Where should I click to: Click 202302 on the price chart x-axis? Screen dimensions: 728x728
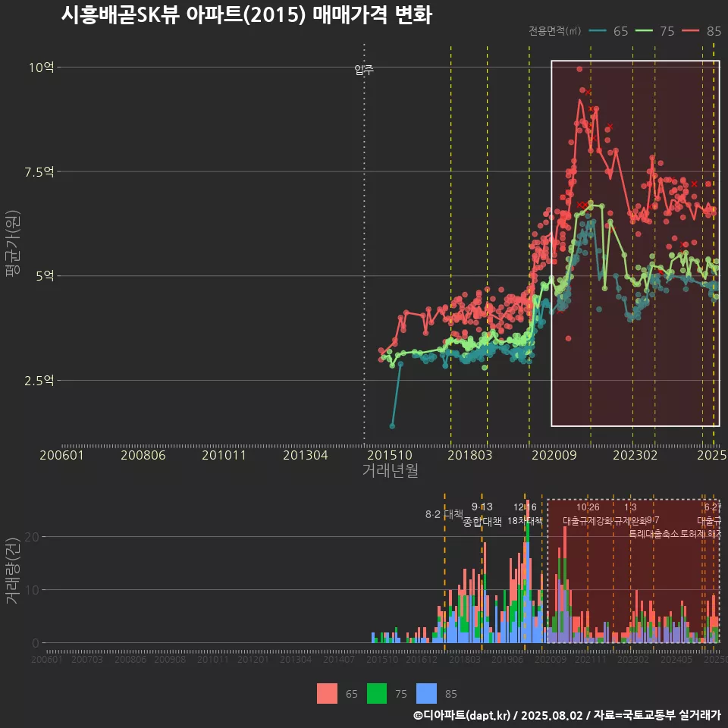point(635,455)
